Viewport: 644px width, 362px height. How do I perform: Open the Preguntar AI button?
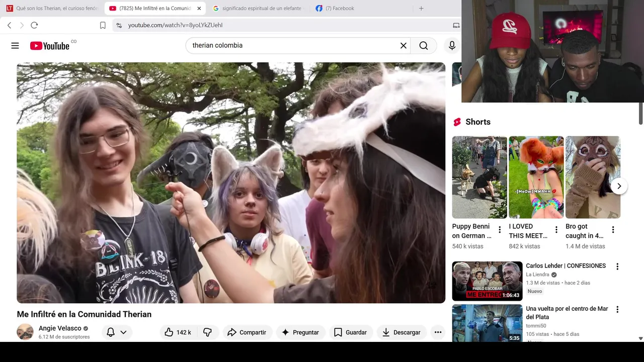pos(300,332)
